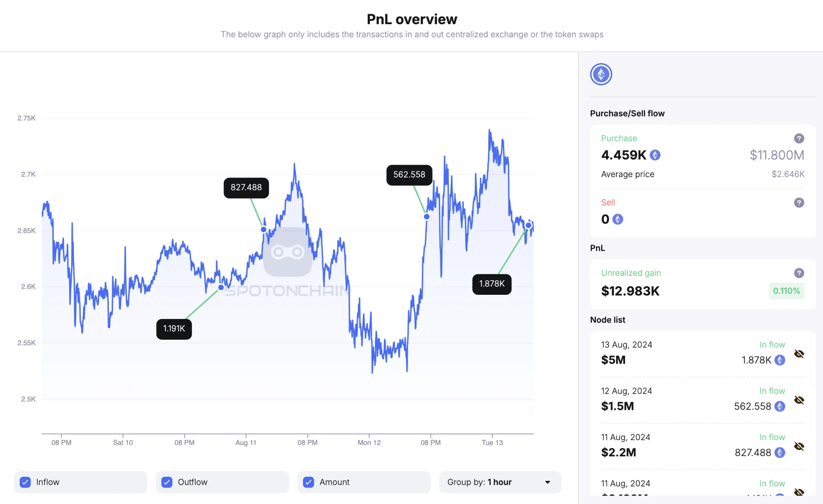Toggle the Amount checkbox

[x=309, y=482]
